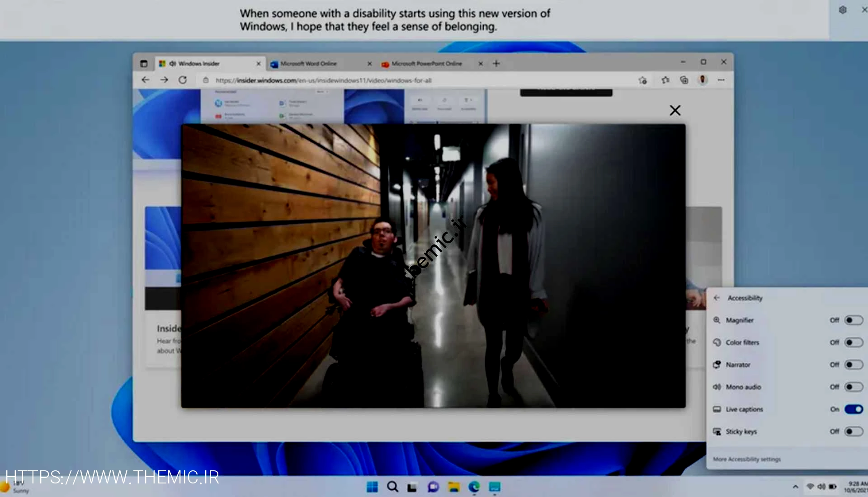Go back in the Edge browser
868x497 pixels.
pyautogui.click(x=145, y=80)
